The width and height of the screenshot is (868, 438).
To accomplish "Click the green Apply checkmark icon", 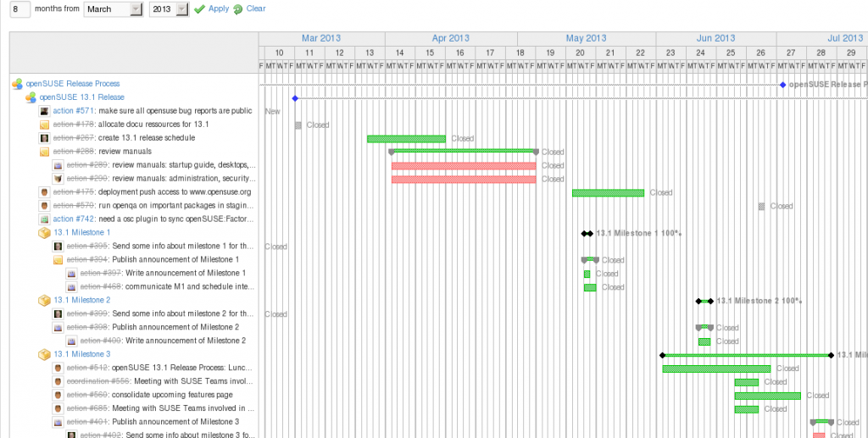I will (200, 8).
